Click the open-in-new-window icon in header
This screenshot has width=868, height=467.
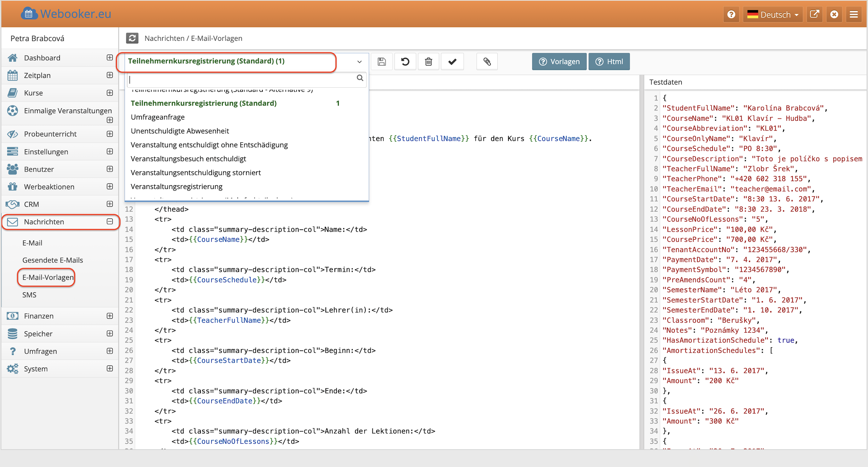pos(814,14)
